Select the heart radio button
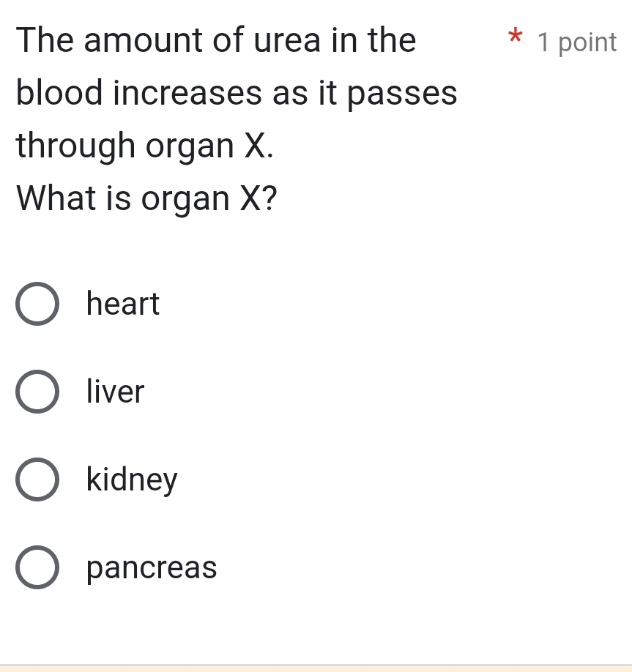 tap(37, 304)
